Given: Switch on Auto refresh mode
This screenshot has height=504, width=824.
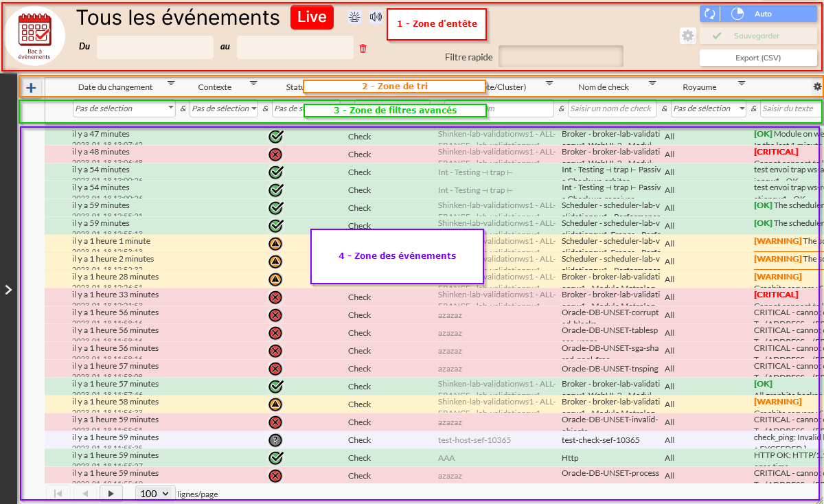Looking at the screenshot, I should (768, 14).
